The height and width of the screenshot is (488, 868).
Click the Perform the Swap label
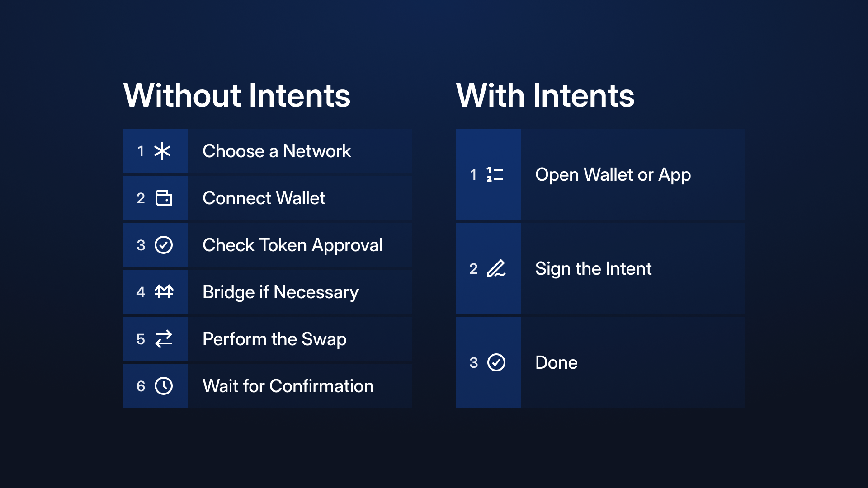(x=274, y=339)
